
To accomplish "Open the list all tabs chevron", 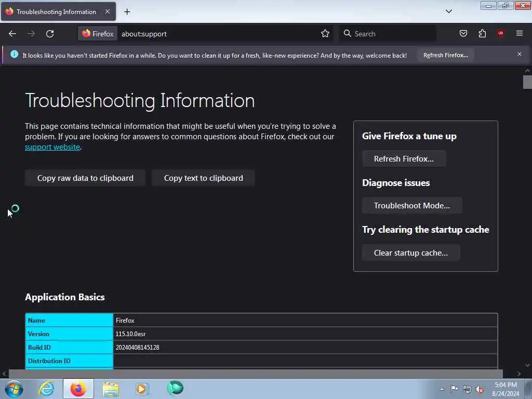I will (448, 11).
